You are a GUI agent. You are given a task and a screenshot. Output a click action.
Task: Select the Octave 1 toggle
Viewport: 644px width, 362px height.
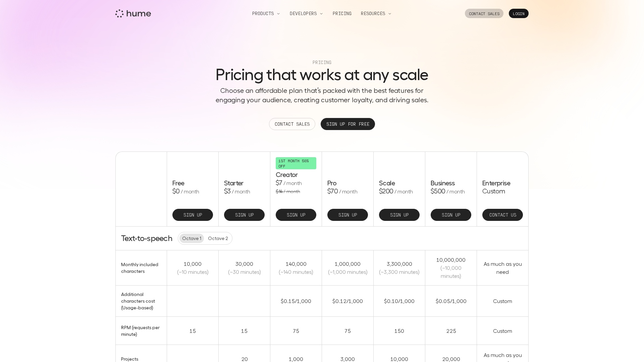[x=192, y=238]
